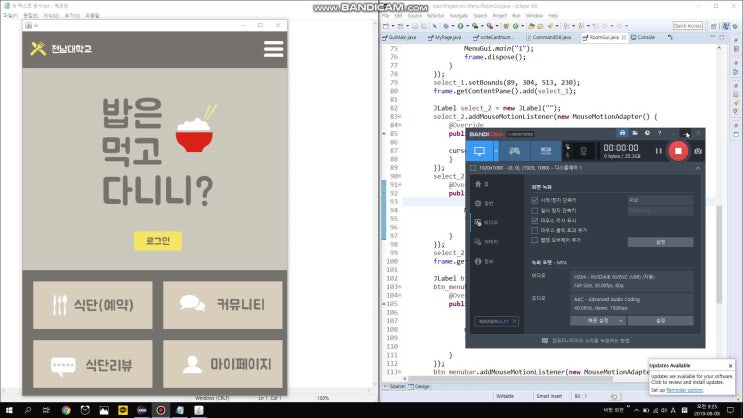This screenshot has height=418, width=743.
Task: Collapse code fold marker at line 90
Action: pyautogui.click(x=399, y=176)
